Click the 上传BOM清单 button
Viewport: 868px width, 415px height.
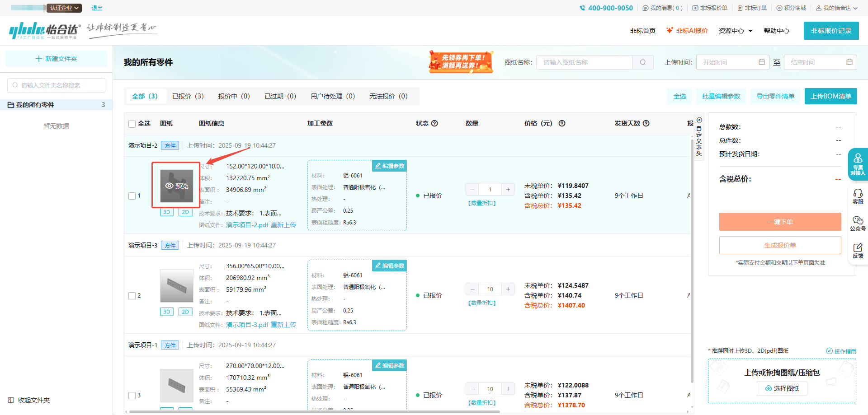(x=830, y=96)
